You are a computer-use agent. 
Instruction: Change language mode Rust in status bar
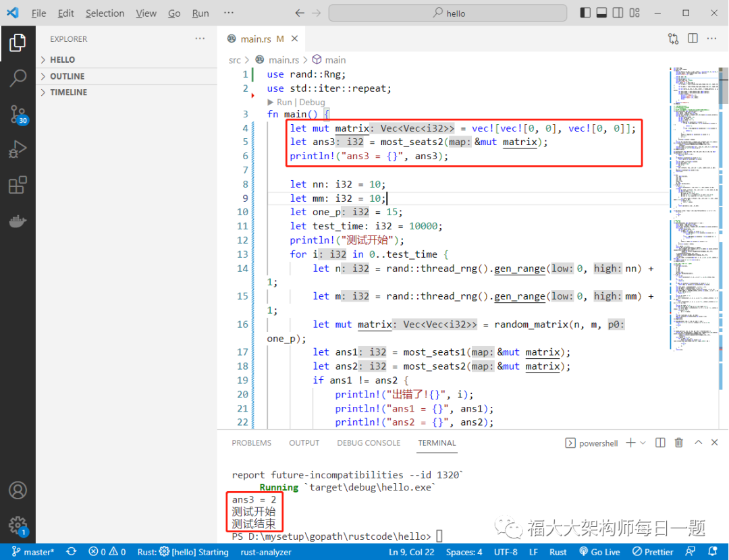(x=558, y=552)
